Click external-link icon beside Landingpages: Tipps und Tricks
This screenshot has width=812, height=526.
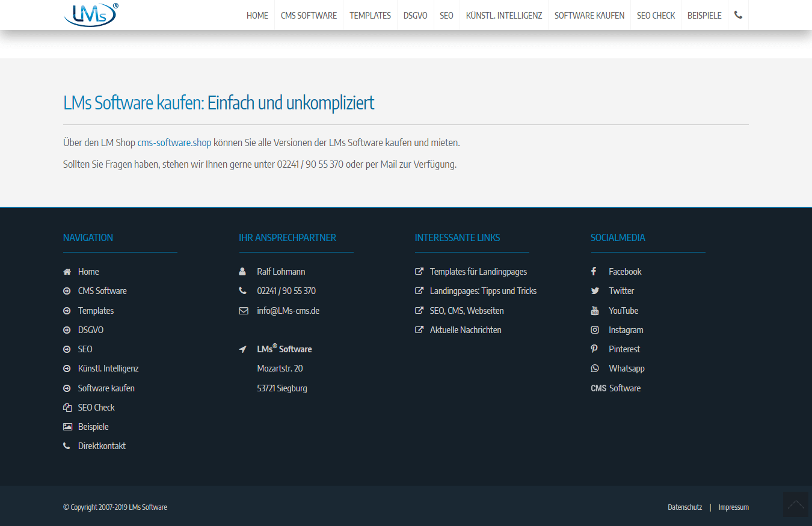pyautogui.click(x=419, y=291)
